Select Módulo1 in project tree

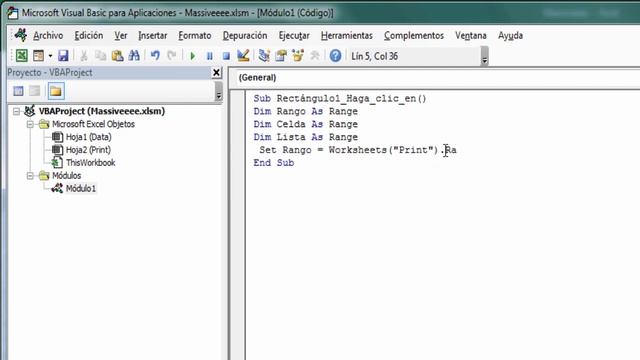pos(81,188)
